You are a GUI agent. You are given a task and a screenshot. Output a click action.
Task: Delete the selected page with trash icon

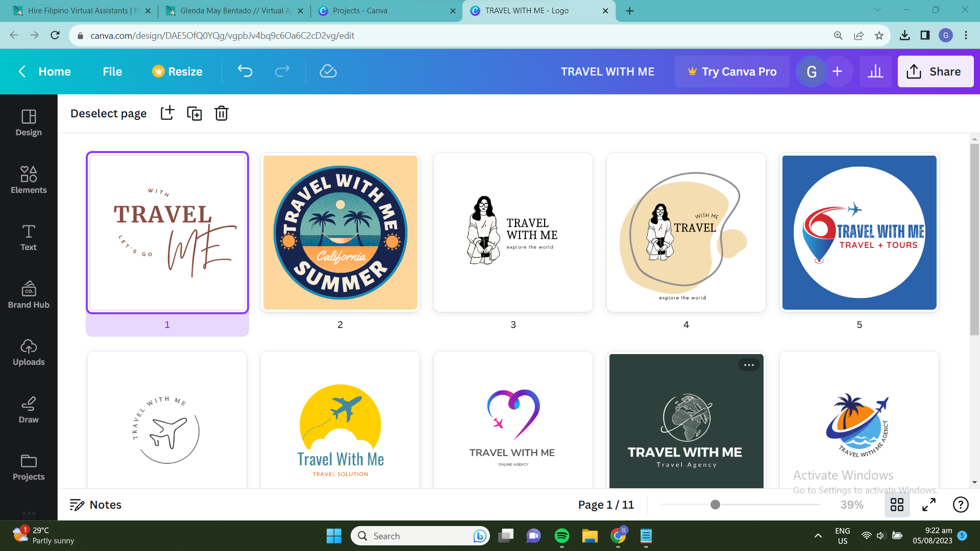222,113
